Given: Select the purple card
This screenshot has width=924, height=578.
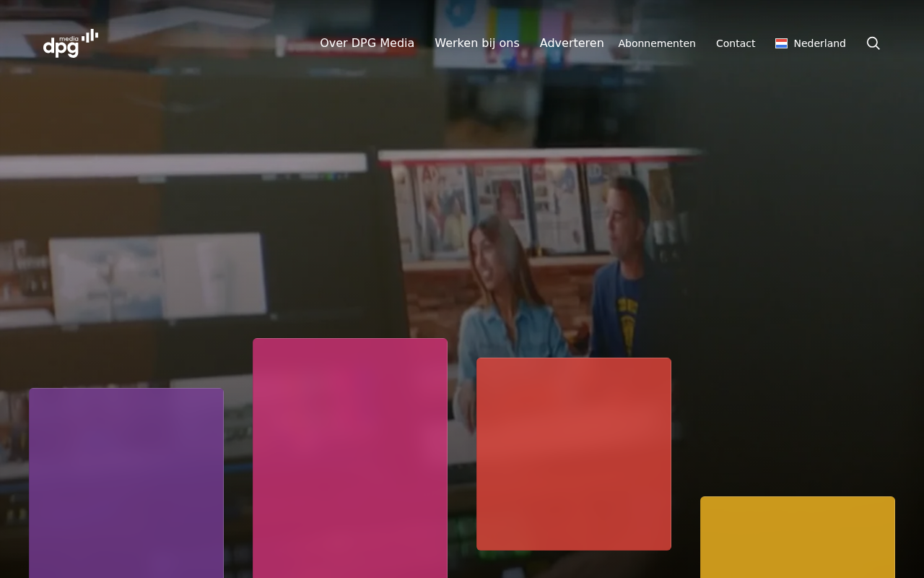Looking at the screenshot, I should click(126, 483).
